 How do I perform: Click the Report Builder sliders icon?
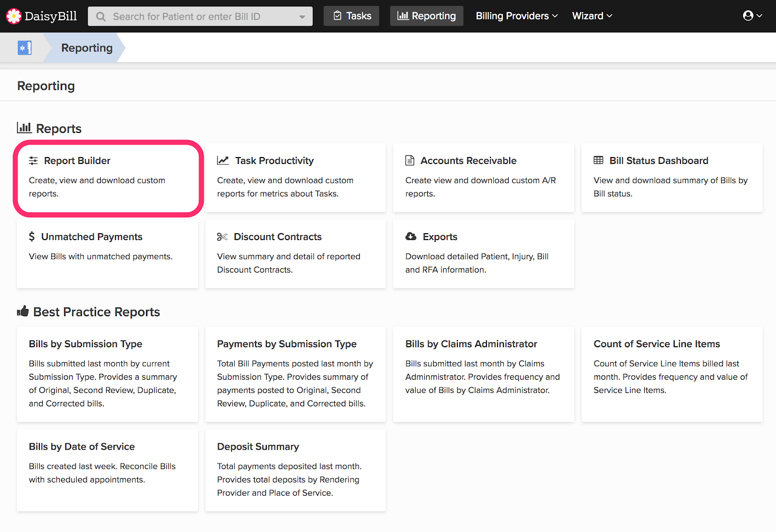click(x=33, y=161)
